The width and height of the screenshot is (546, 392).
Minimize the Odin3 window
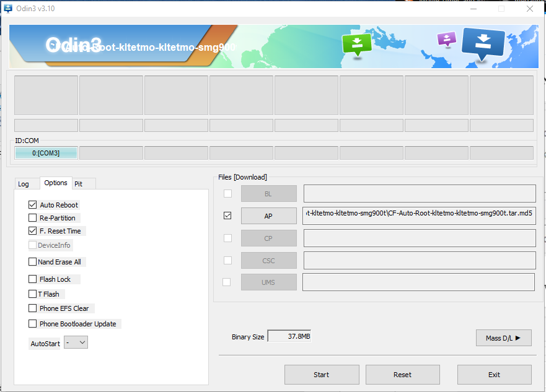tap(473, 9)
